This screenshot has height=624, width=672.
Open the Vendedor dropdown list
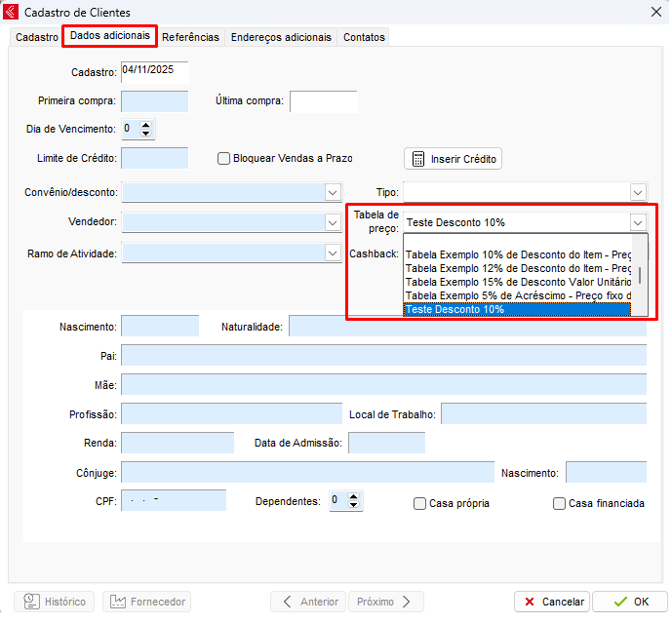pyautogui.click(x=332, y=222)
